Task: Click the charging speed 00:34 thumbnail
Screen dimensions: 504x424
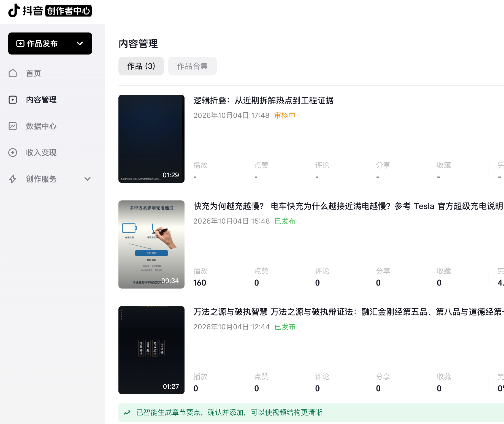Action: [151, 244]
